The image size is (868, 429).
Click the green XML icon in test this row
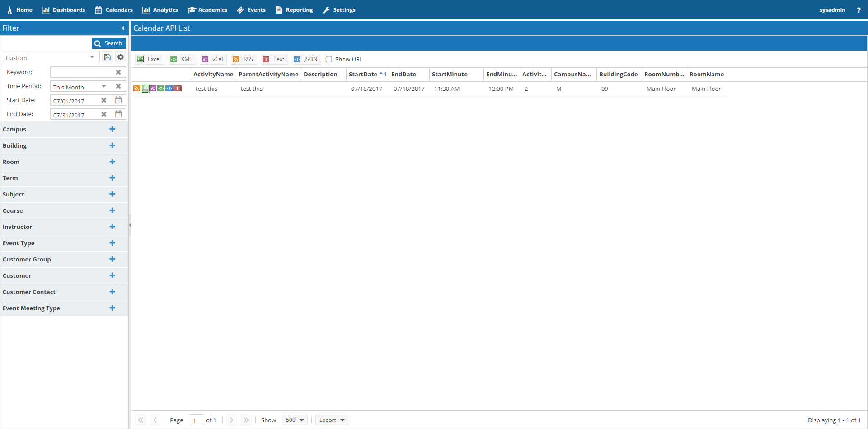[161, 89]
